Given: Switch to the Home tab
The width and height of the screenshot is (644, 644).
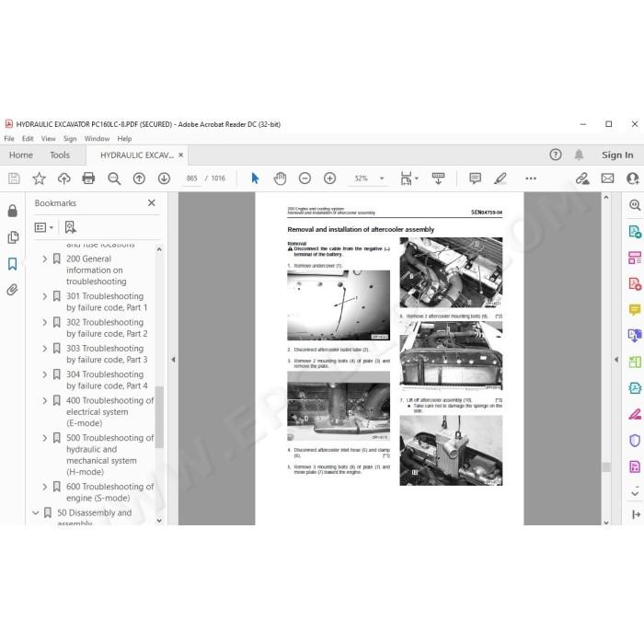Looking at the screenshot, I should 21,155.
